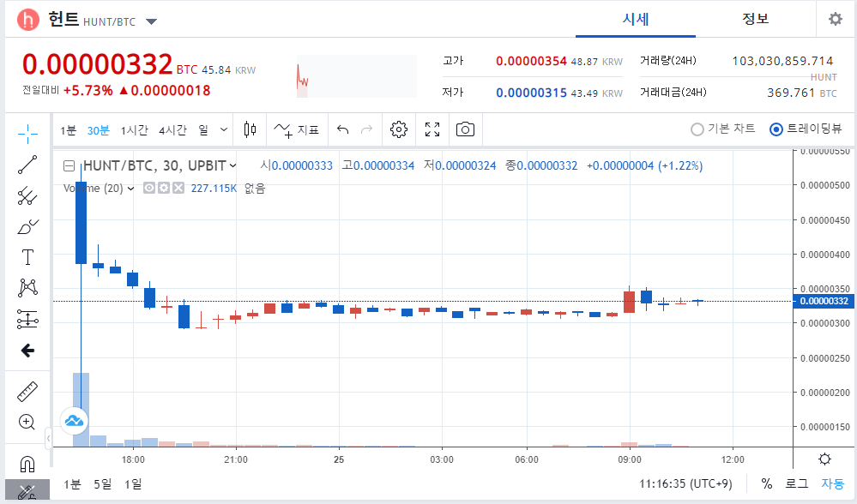Image resolution: width=857 pixels, height=504 pixels.
Task: Expand the Volume (20) indicator chevron
Action: point(130,189)
